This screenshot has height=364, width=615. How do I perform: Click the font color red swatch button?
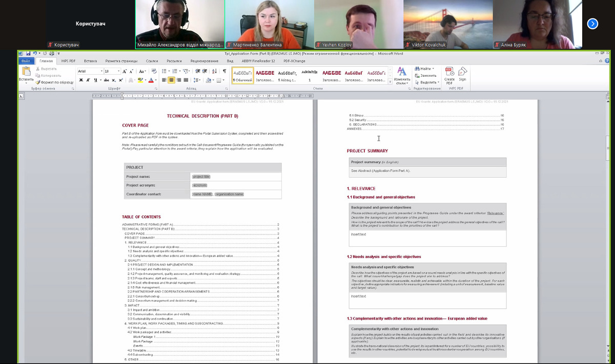152,80
